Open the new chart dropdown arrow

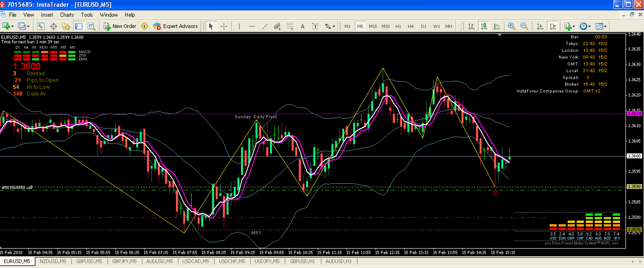[x=12, y=26]
